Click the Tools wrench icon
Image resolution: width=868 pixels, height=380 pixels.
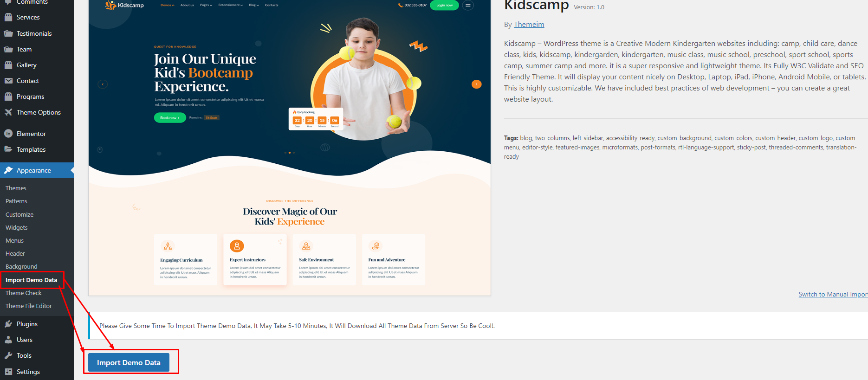tap(8, 355)
